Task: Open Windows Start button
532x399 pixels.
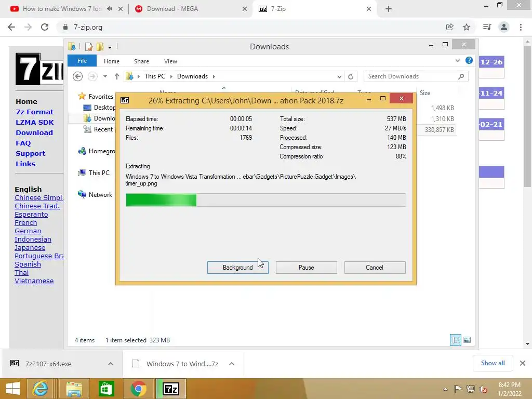Action: point(13,389)
